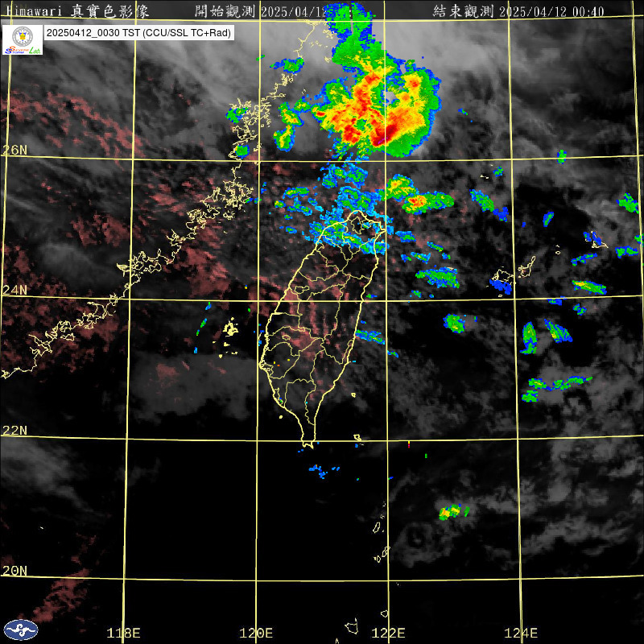The height and width of the screenshot is (644, 644).
Task: Click the Severe Storm Lab logo
Action: (22, 40)
